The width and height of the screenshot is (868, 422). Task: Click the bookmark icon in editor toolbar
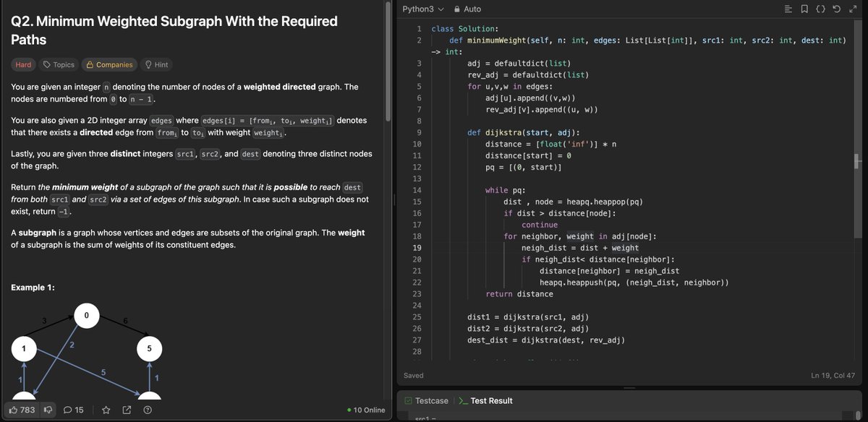(804, 9)
